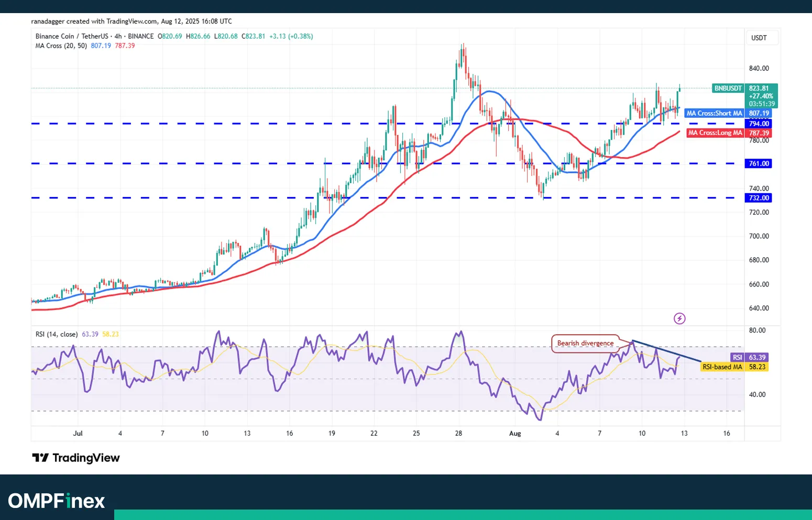Click the +3.13 (+0.38%) change text
The image size is (812, 520).
coord(291,36)
